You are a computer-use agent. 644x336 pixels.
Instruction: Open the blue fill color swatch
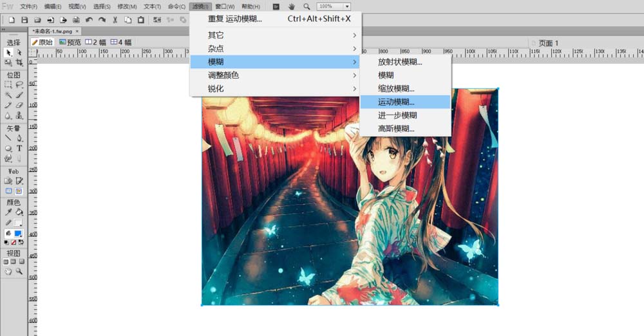pos(18,233)
